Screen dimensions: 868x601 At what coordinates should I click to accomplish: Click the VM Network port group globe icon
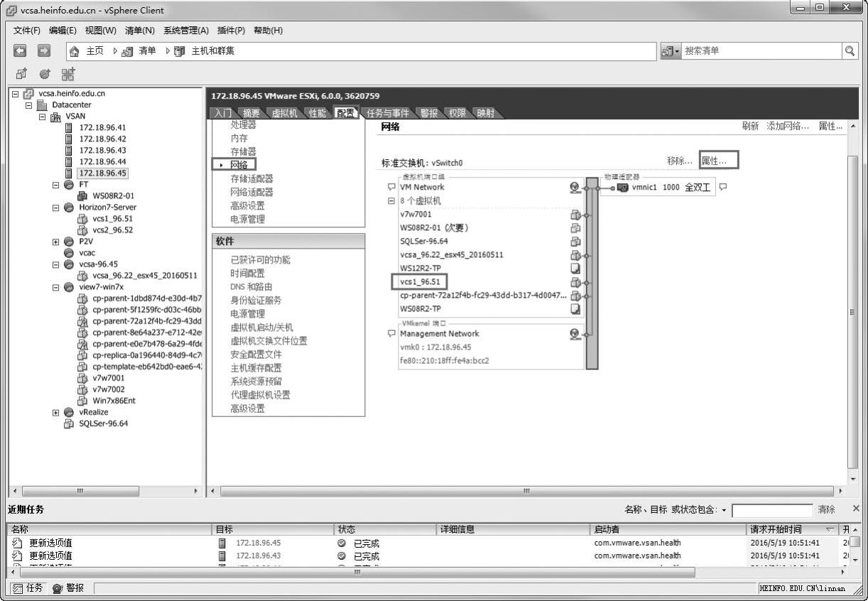click(x=575, y=188)
